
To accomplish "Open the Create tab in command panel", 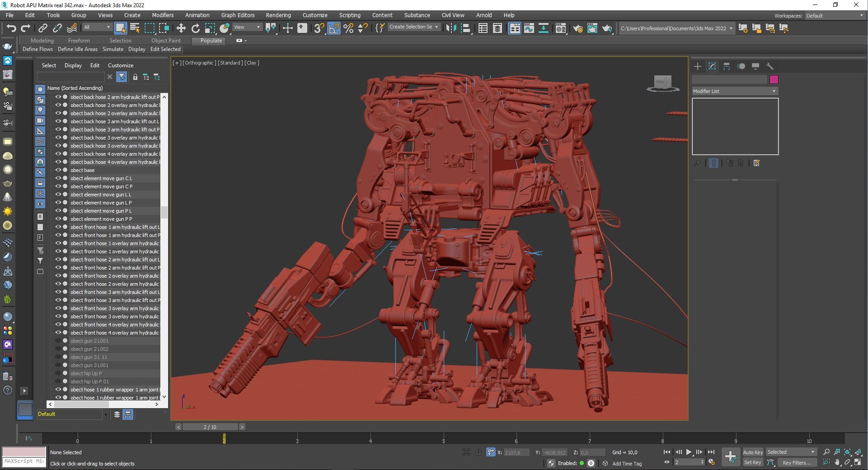I will tap(697, 66).
